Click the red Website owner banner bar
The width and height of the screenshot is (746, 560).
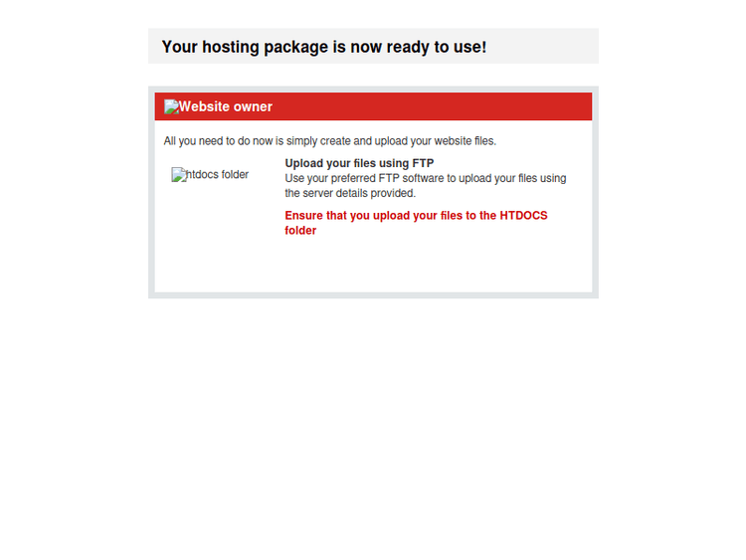(x=373, y=106)
